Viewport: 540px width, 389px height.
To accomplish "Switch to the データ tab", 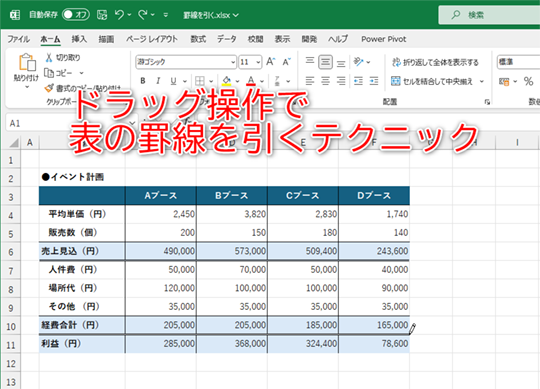I will tap(227, 39).
